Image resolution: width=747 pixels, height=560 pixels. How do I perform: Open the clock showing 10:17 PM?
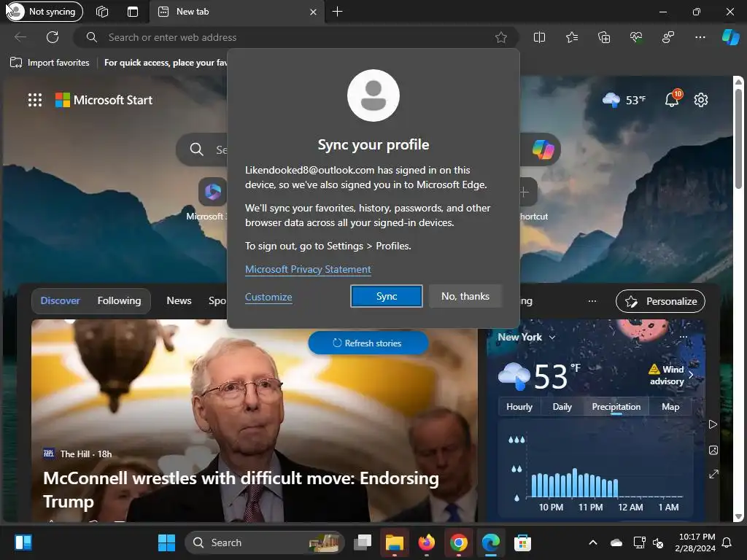pyautogui.click(x=696, y=542)
